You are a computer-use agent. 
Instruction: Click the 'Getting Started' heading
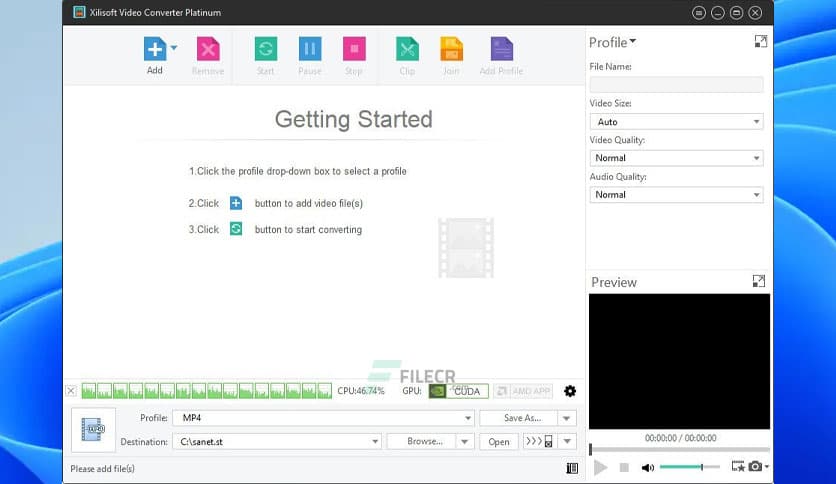point(353,119)
